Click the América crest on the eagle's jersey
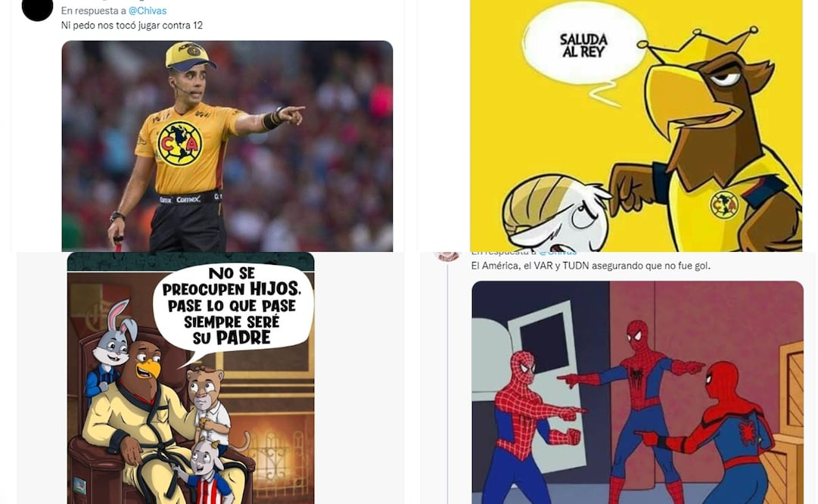 pyautogui.click(x=725, y=205)
